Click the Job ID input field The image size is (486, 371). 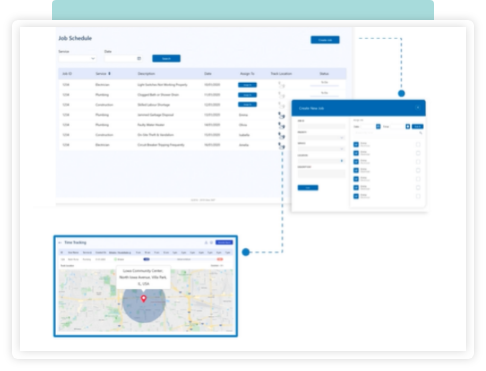[x=321, y=126]
